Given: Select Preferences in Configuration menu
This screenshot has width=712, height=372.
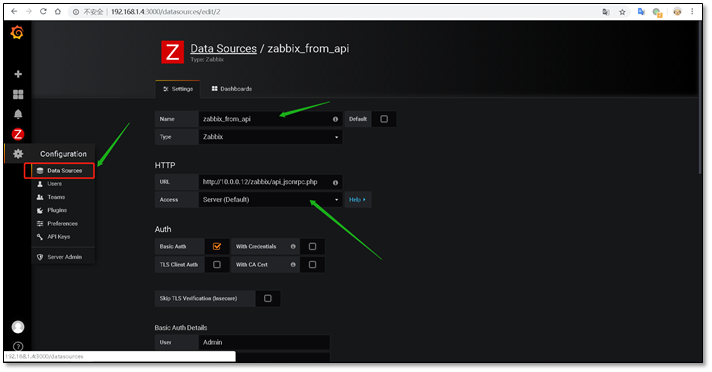Looking at the screenshot, I should click(x=63, y=223).
